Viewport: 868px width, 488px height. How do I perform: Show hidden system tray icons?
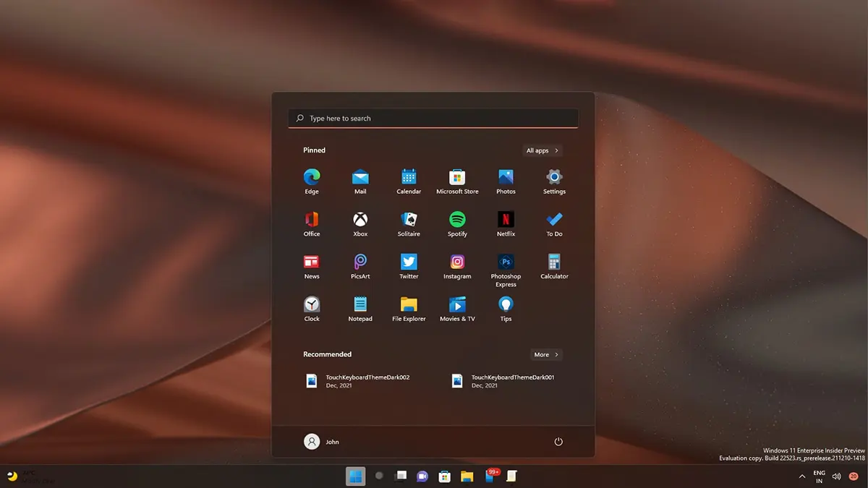click(x=801, y=476)
